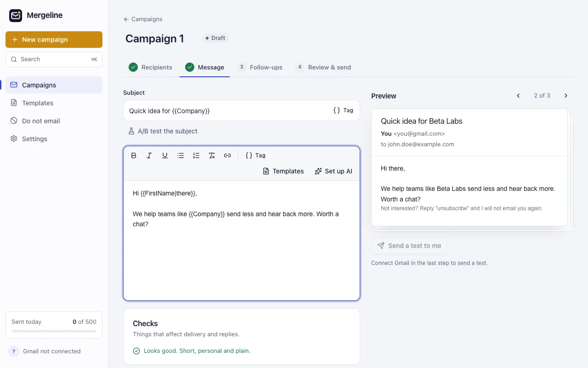
Task: Focus the Search box in sidebar
Action: click(54, 59)
